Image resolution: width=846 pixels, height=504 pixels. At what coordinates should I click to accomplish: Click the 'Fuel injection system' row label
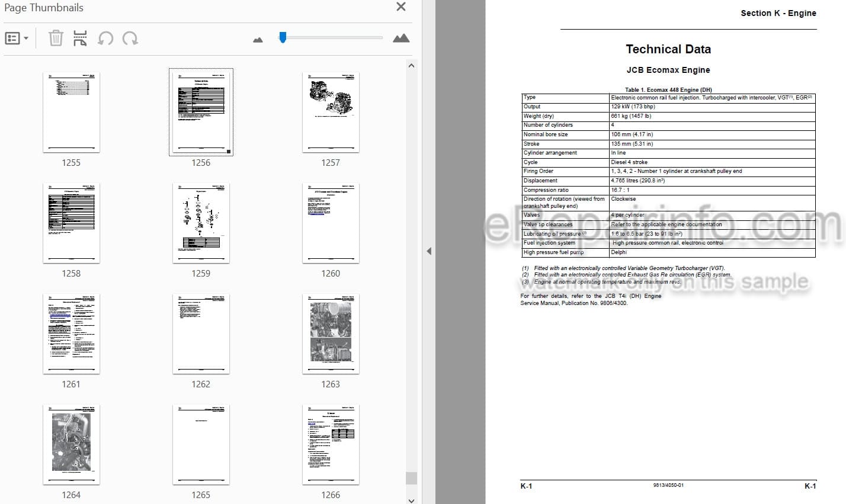(x=549, y=243)
